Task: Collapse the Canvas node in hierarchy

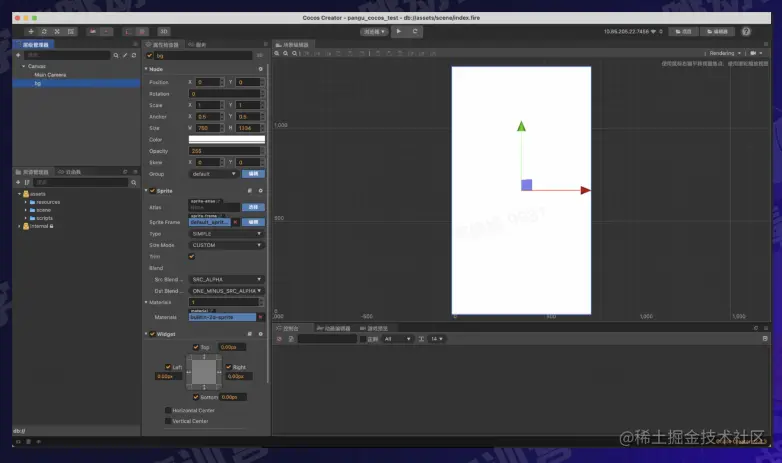Action: point(23,66)
